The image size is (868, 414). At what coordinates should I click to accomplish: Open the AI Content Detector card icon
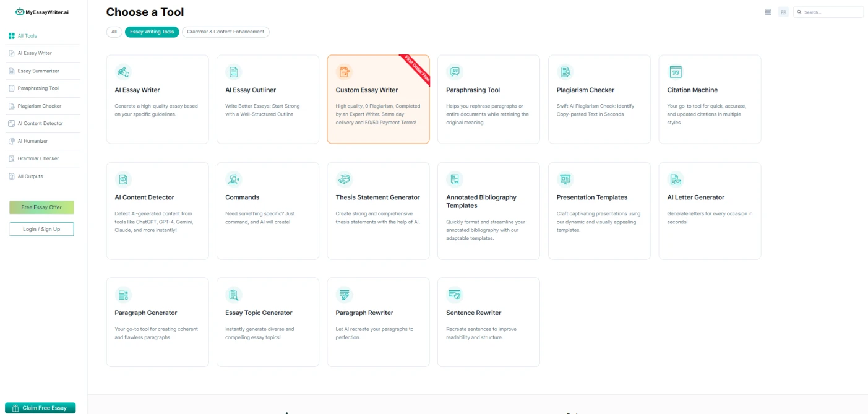point(123,179)
